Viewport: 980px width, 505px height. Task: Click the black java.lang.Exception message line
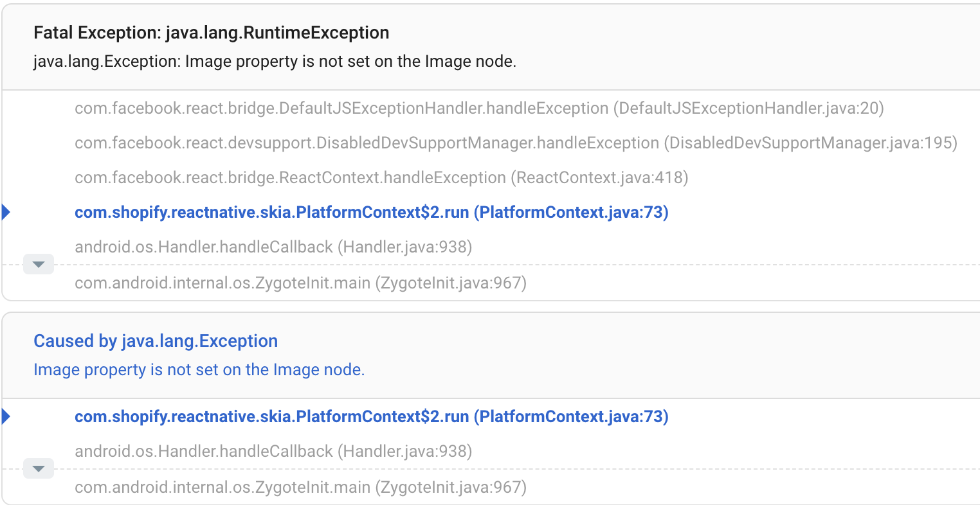275,62
